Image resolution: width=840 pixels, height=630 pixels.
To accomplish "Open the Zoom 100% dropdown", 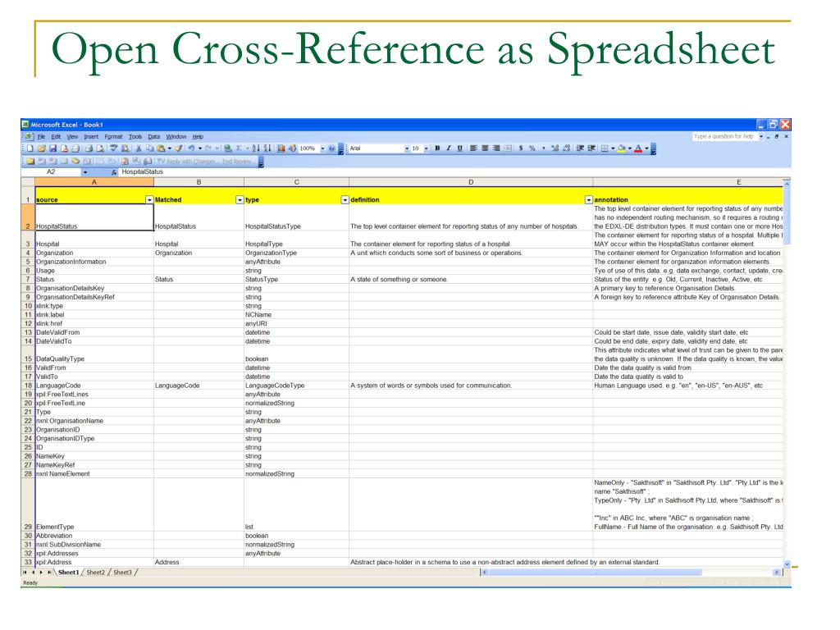I will [322, 148].
